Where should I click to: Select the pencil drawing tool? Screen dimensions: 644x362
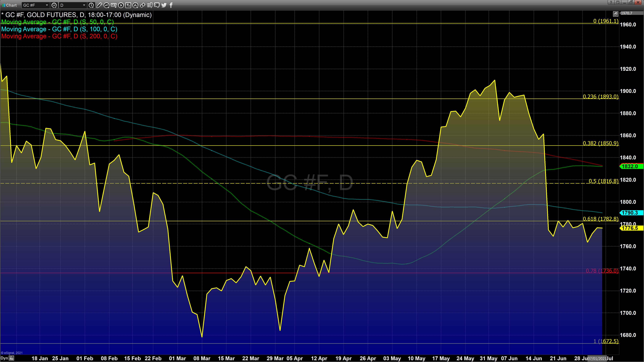pyautogui.click(x=99, y=5)
